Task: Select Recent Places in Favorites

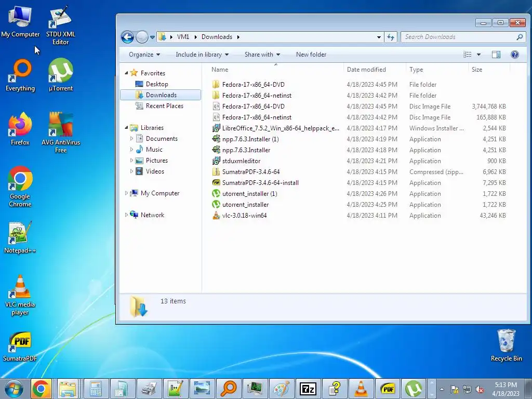Action: 165,106
